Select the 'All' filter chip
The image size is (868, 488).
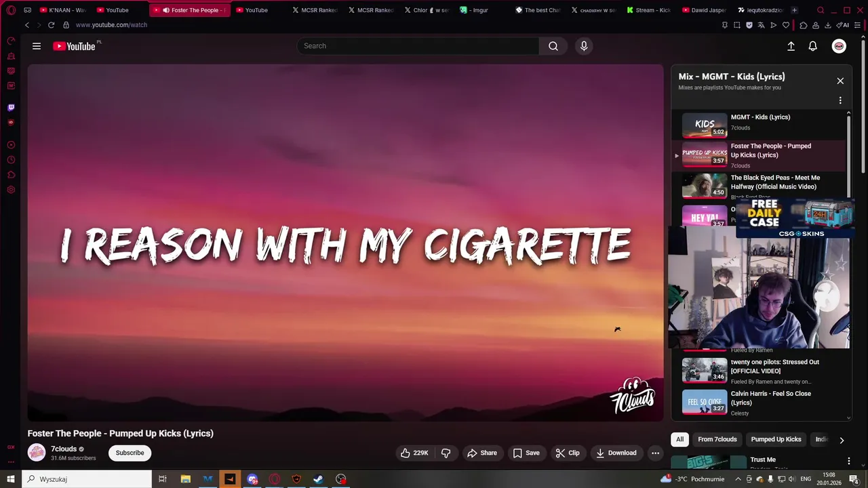pos(679,439)
